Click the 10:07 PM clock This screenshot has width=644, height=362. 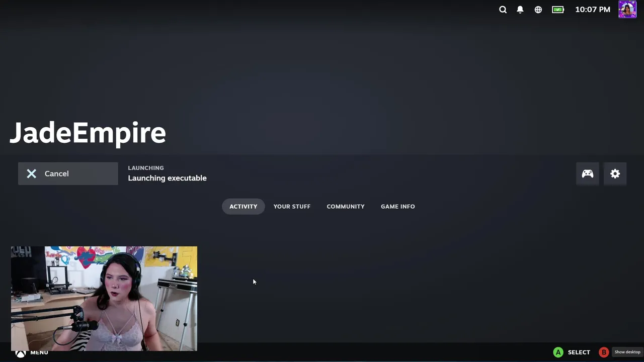pos(593,10)
